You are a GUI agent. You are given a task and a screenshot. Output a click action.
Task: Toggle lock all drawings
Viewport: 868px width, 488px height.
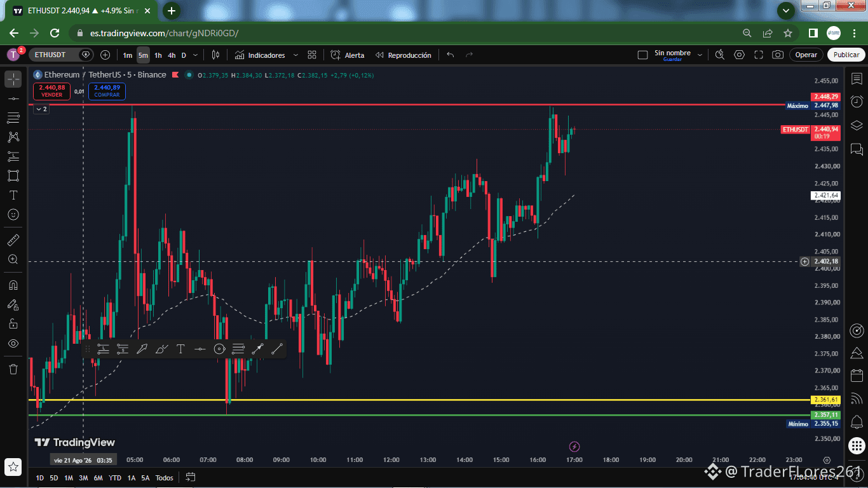click(13, 323)
